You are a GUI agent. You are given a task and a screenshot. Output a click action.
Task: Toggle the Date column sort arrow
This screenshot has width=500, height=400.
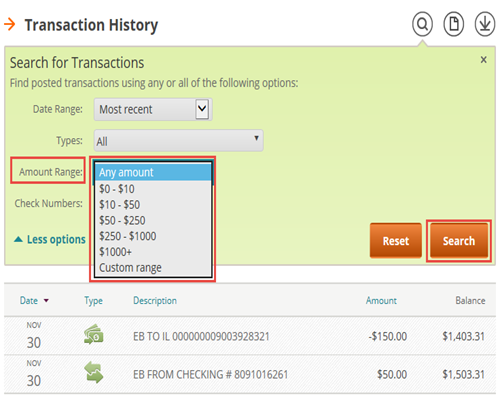pos(46,301)
